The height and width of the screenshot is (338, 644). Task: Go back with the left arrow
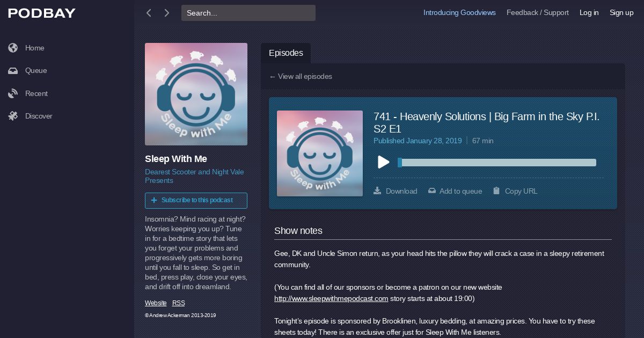click(149, 13)
